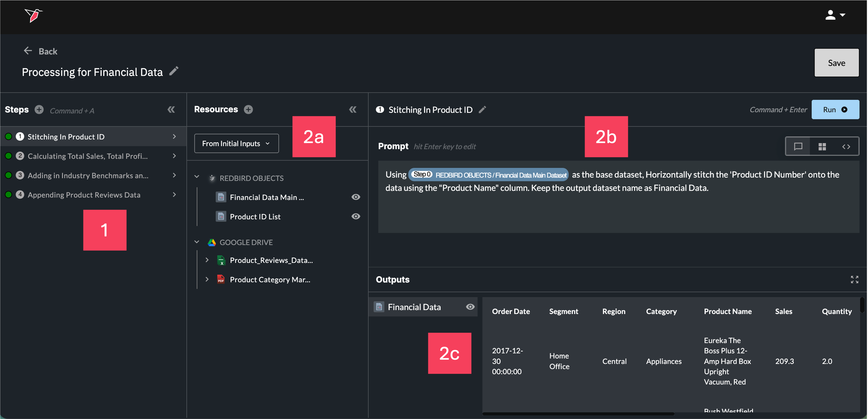Select step Adding in Industry Benchmarks
The height and width of the screenshot is (419, 868).
click(x=88, y=176)
